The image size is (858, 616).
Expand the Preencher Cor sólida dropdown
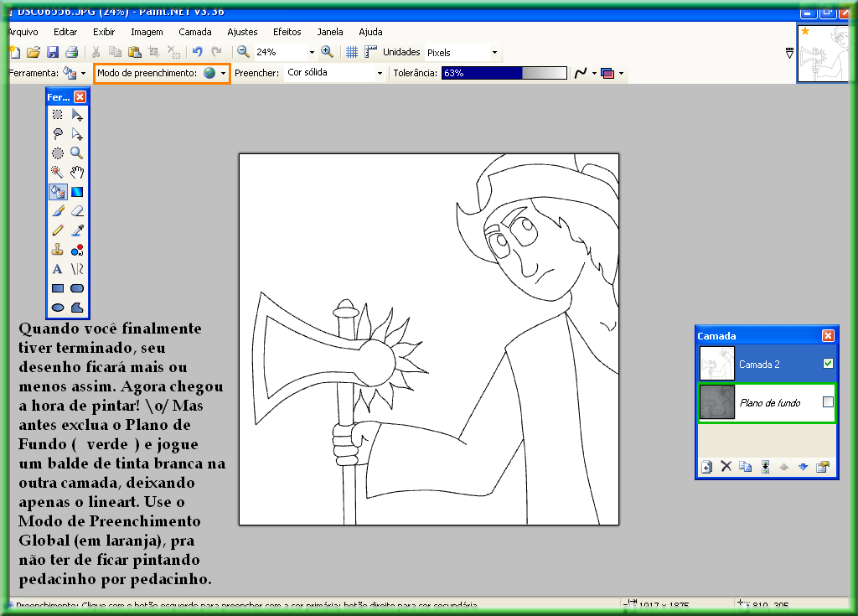pos(380,73)
